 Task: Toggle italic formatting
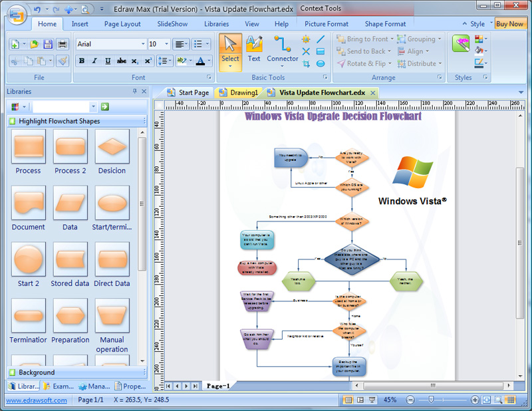coord(94,61)
